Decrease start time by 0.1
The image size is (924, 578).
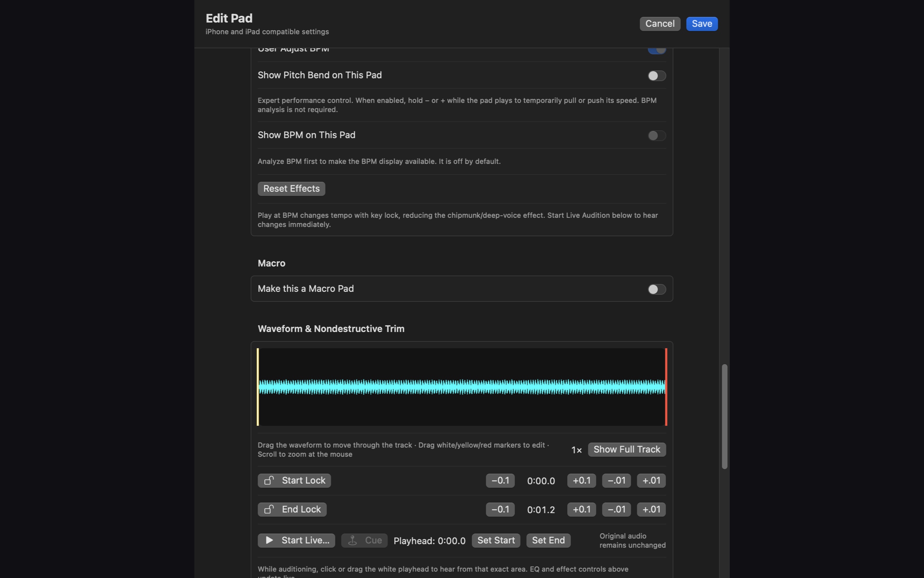500,480
